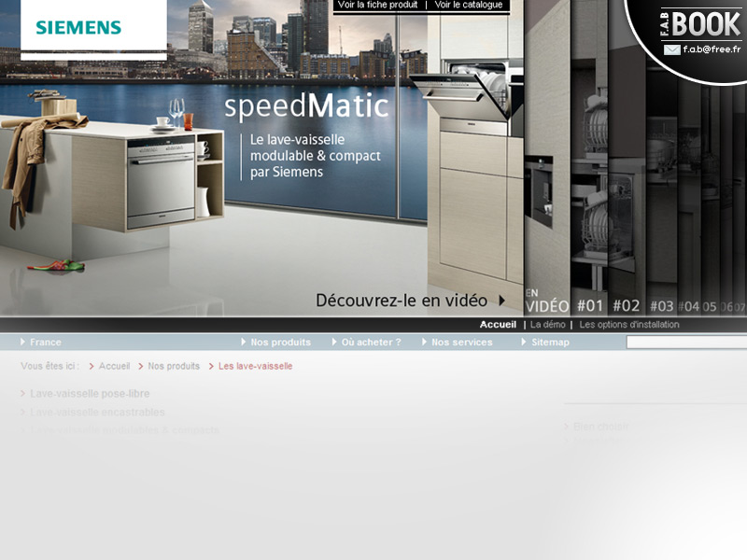747x560 pixels.
Task: Click the Siemens logo
Action: pos(78,28)
